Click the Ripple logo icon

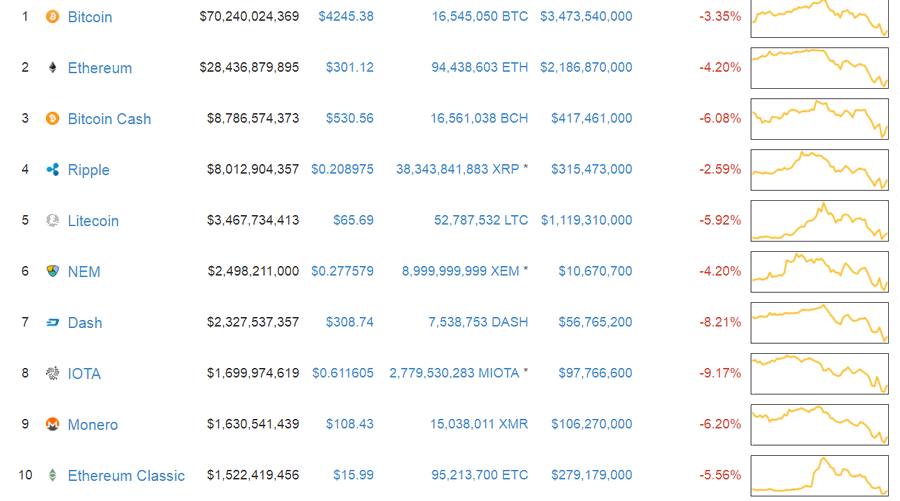tap(52, 169)
